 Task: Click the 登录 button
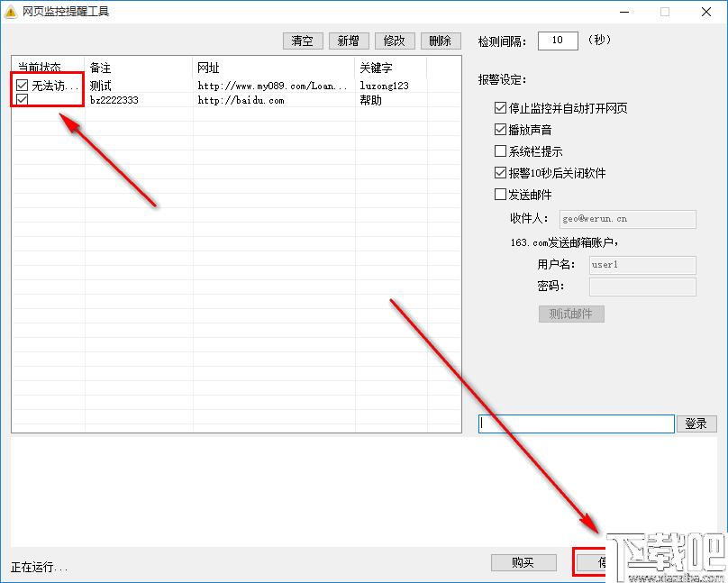[696, 424]
